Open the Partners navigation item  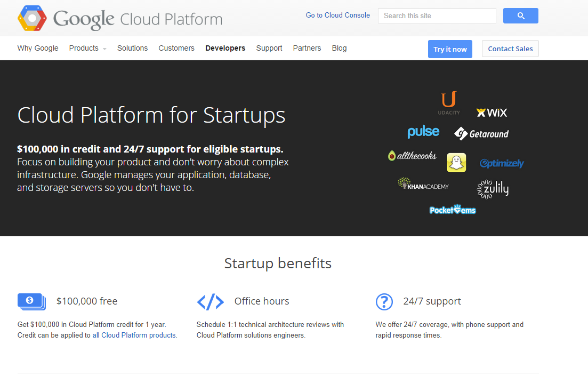307,48
